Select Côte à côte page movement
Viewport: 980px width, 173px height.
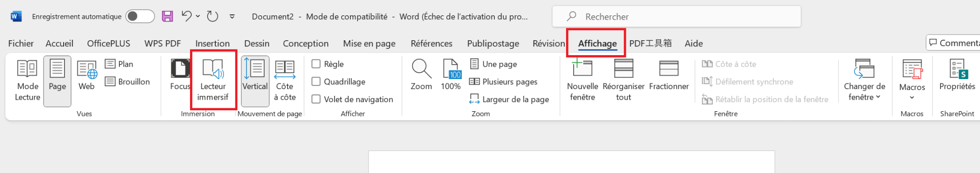click(285, 81)
